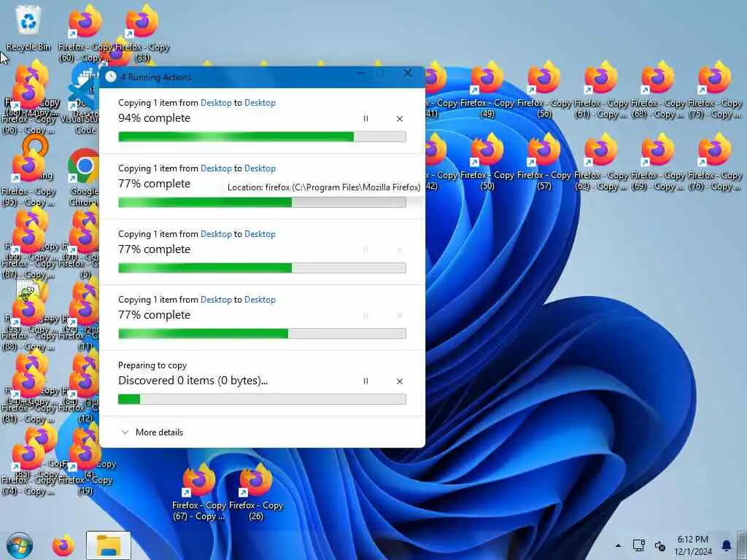This screenshot has height=560, width=747.
Task: Select Firefox - Copy (62) desktop shortcut
Action: pos(601,162)
